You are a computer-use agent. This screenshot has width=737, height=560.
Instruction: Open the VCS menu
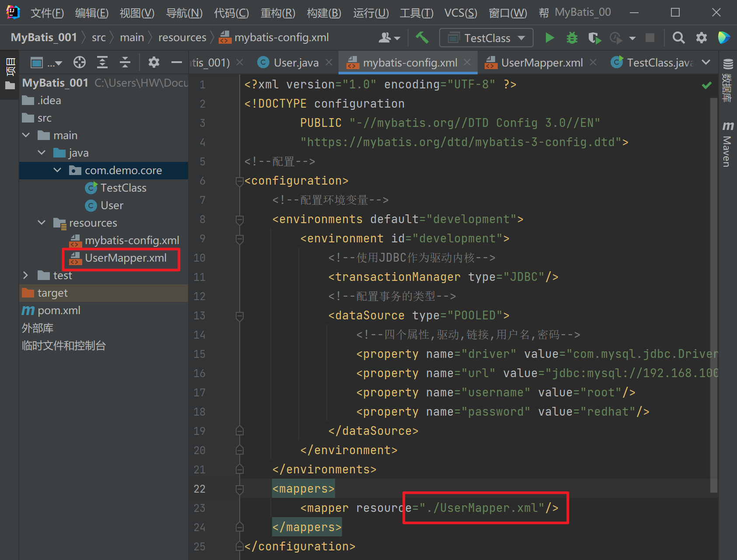(460, 13)
